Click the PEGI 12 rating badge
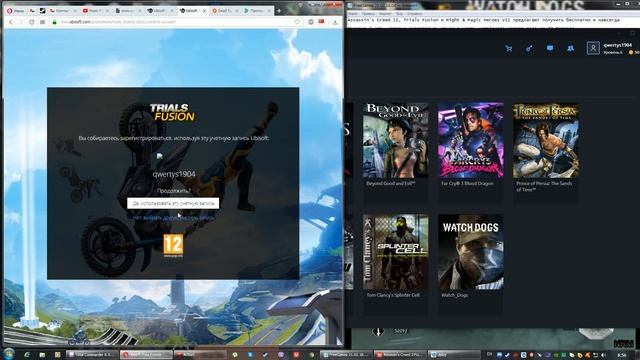Image resolution: width=640 pixels, height=360 pixels. click(173, 245)
